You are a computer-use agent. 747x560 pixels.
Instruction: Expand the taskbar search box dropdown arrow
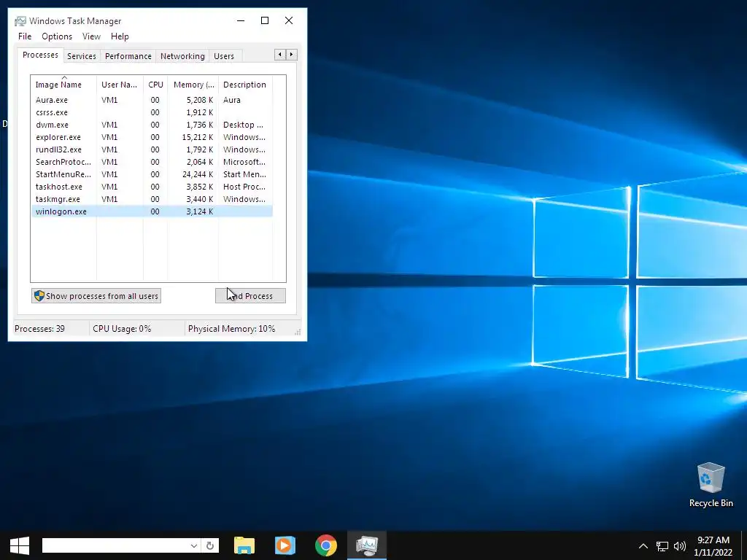(194, 545)
